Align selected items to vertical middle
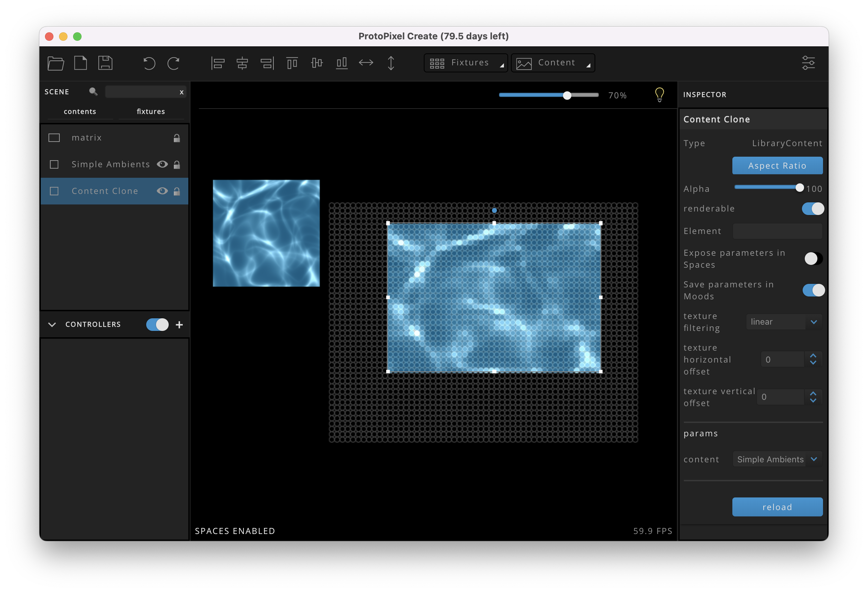This screenshot has width=868, height=593. [x=317, y=63]
